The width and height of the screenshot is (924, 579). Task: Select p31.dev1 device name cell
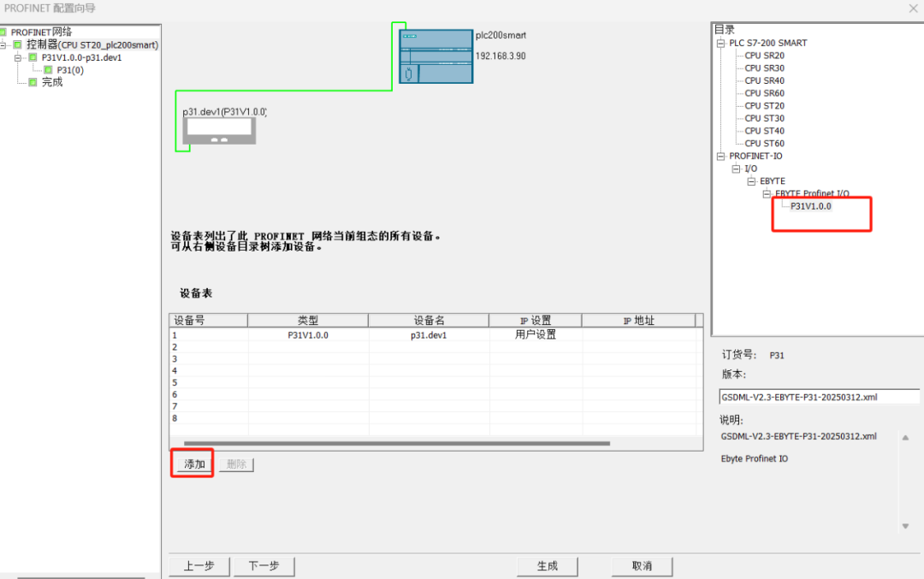(429, 335)
